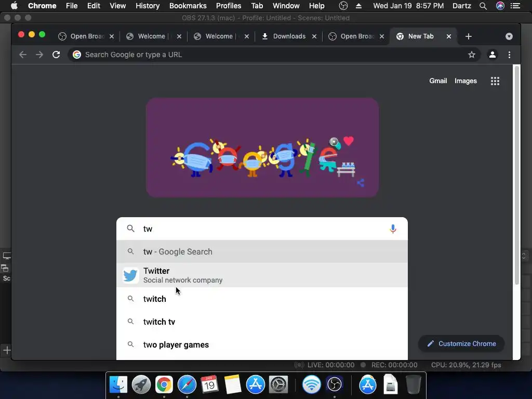Open the Trash in the Dock
532x399 pixels.
(413, 384)
